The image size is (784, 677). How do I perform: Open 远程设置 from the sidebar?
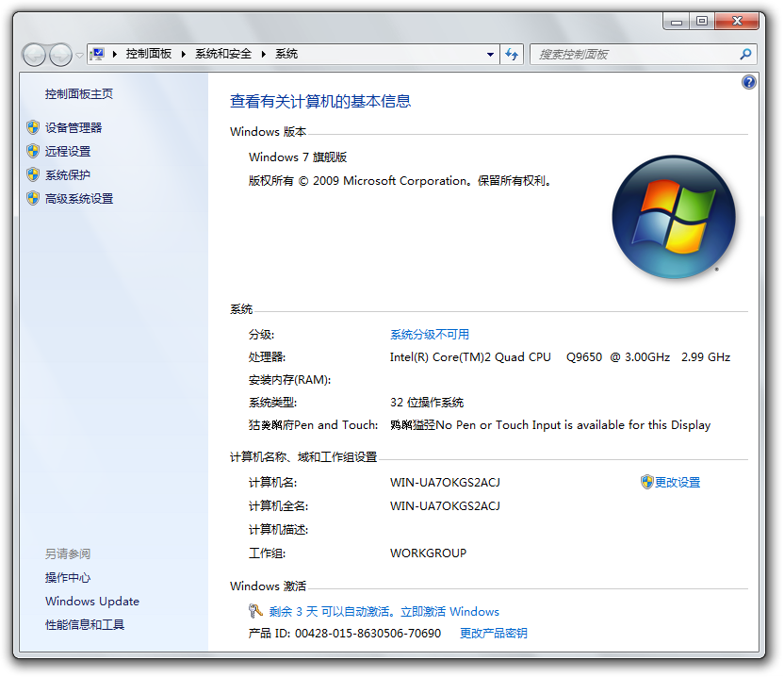68,152
